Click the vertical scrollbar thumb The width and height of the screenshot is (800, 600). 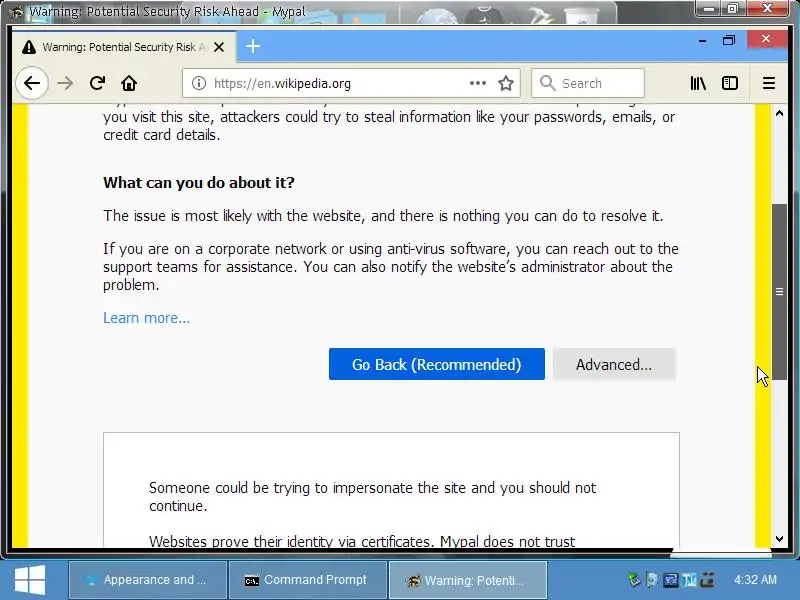(x=779, y=292)
